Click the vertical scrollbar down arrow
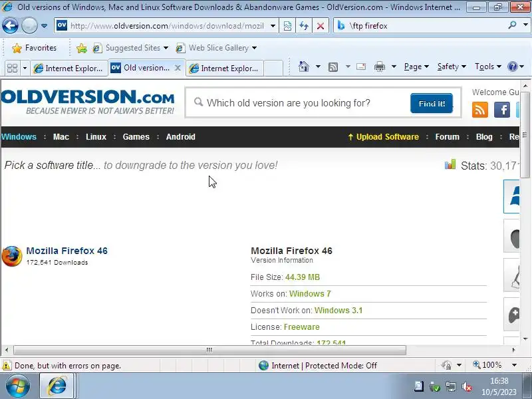532x399 pixels. pyautogui.click(x=525, y=338)
